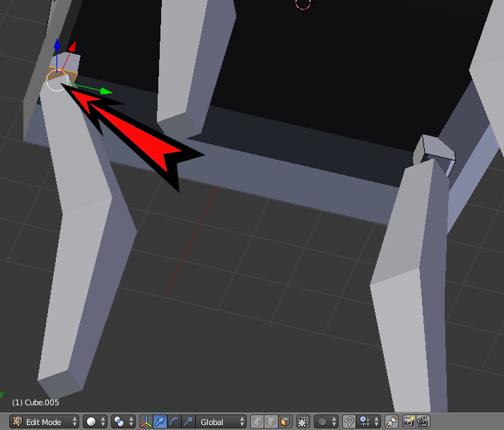Grab the blue Z-axis manipulator arrow

[x=57, y=45]
